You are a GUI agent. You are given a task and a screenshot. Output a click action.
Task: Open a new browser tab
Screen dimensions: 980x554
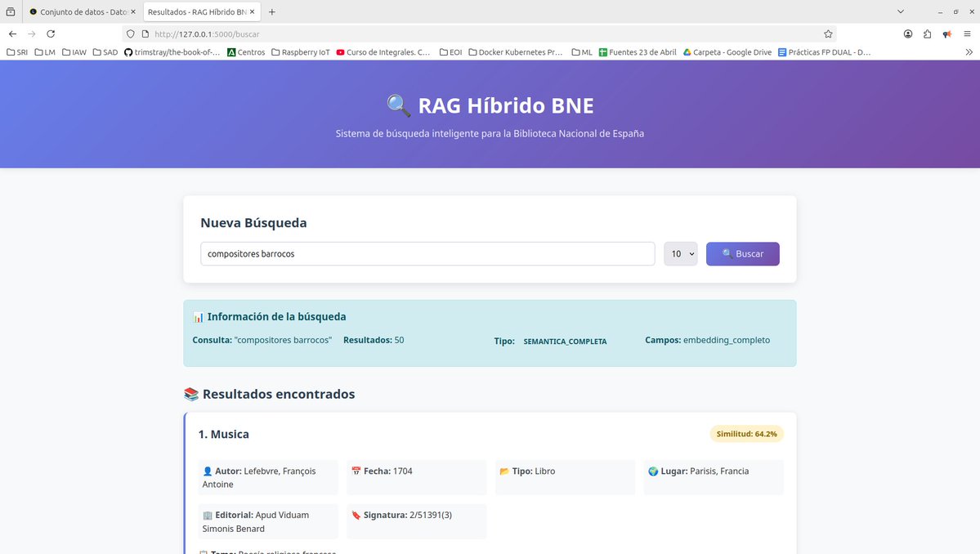pos(272,12)
